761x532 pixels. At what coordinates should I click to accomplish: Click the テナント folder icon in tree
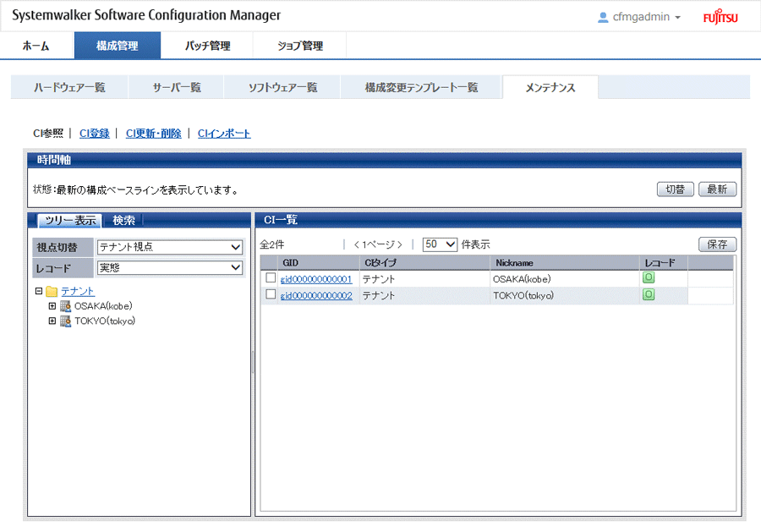[x=52, y=291]
